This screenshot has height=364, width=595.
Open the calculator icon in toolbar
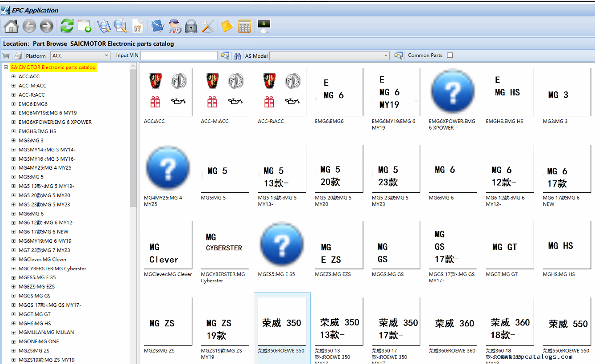tap(244, 27)
